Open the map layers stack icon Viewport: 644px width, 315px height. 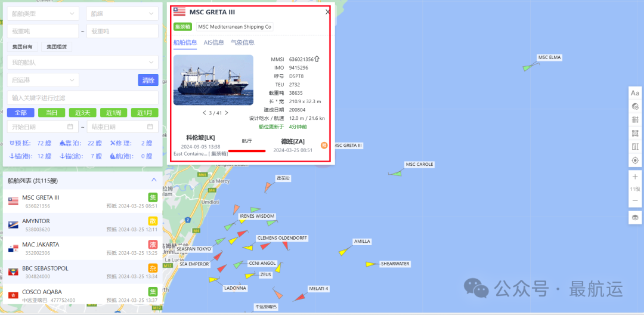point(635,218)
